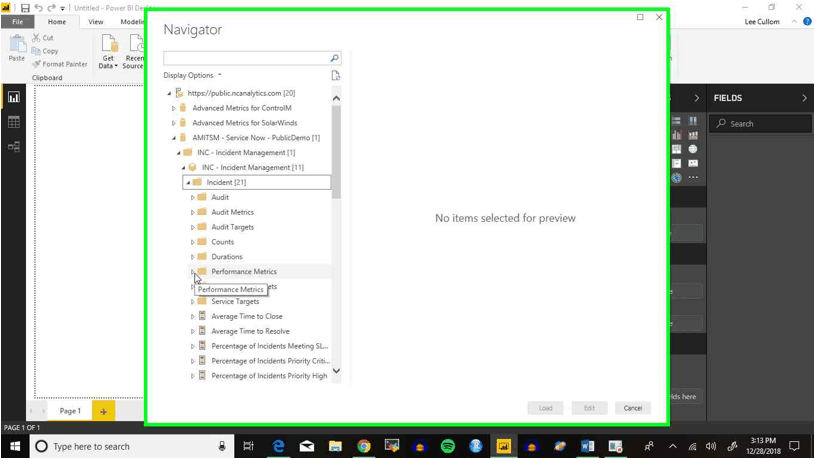Open Spotify from the taskbar
The width and height of the screenshot is (815, 459).
448,446
